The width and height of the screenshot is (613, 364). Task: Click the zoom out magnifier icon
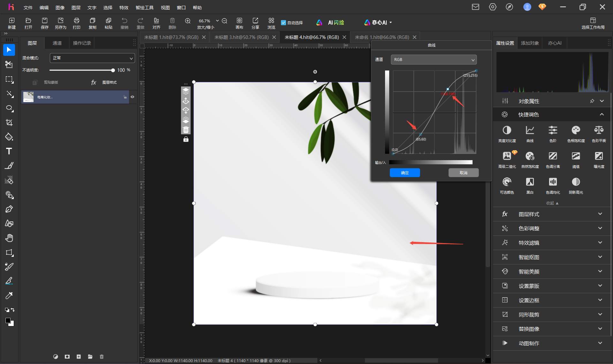click(224, 21)
